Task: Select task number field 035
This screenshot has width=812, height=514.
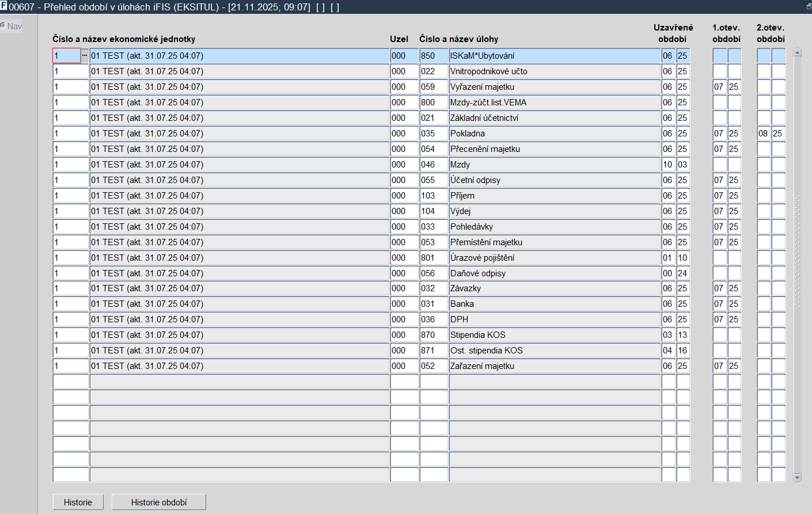Action: (434, 134)
